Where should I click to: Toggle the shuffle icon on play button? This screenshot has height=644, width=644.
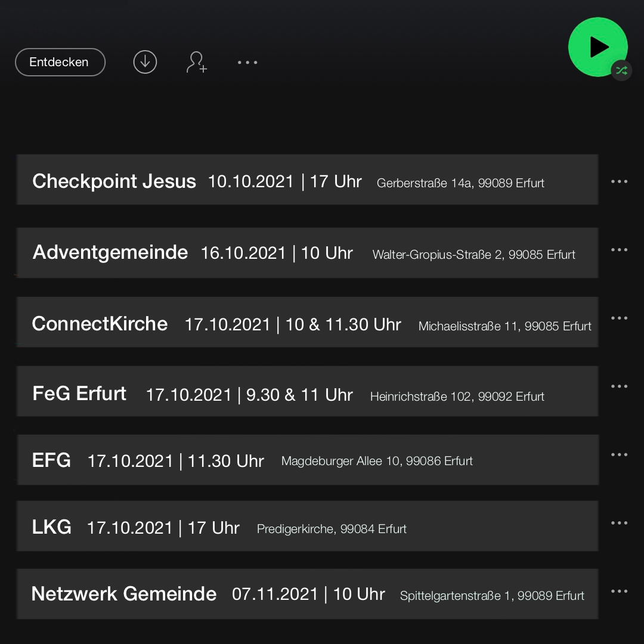(x=621, y=70)
